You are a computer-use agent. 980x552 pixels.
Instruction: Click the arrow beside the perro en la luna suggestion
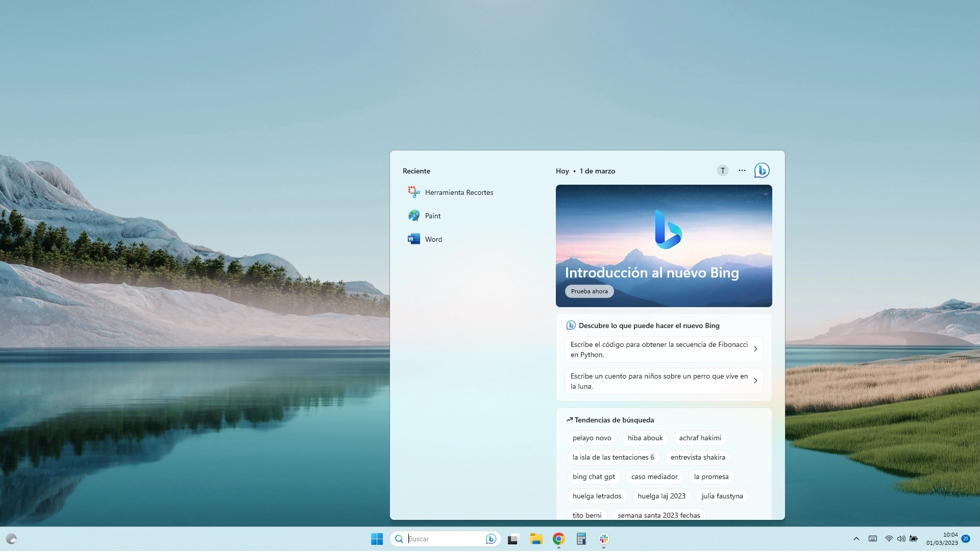coord(755,381)
